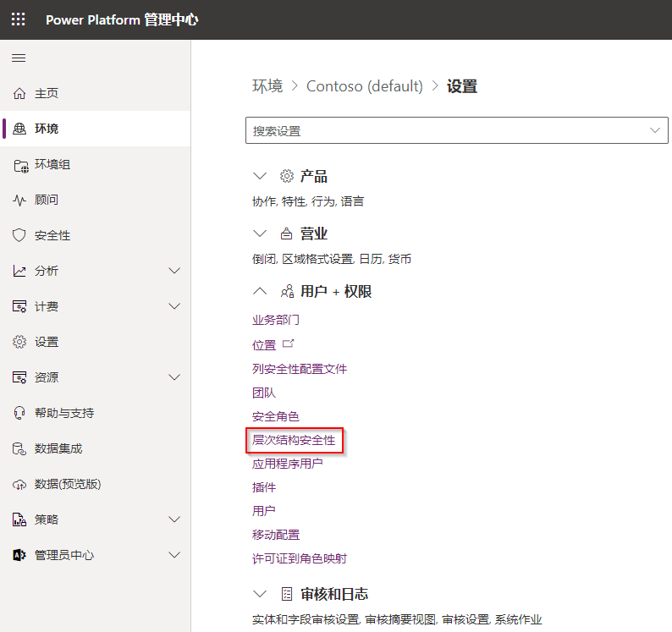672x632 pixels.
Task: Click the Power Platform 管理中心 title
Action: tap(122, 19)
